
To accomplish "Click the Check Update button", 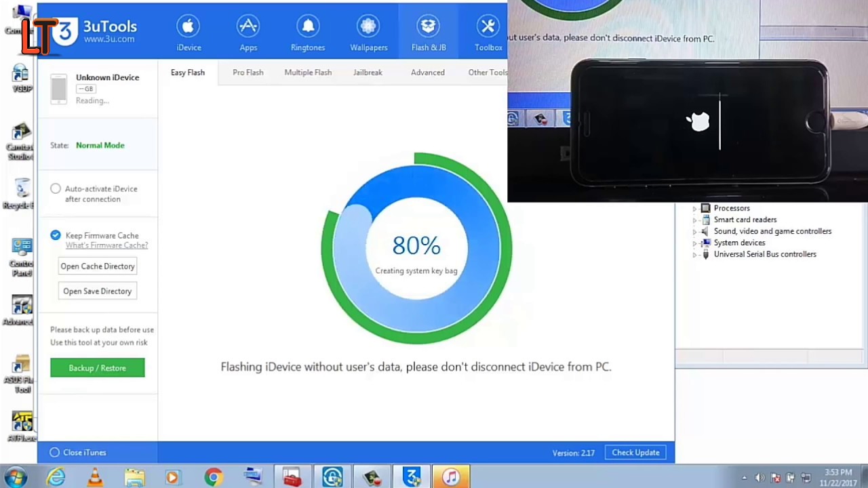I will coord(635,453).
